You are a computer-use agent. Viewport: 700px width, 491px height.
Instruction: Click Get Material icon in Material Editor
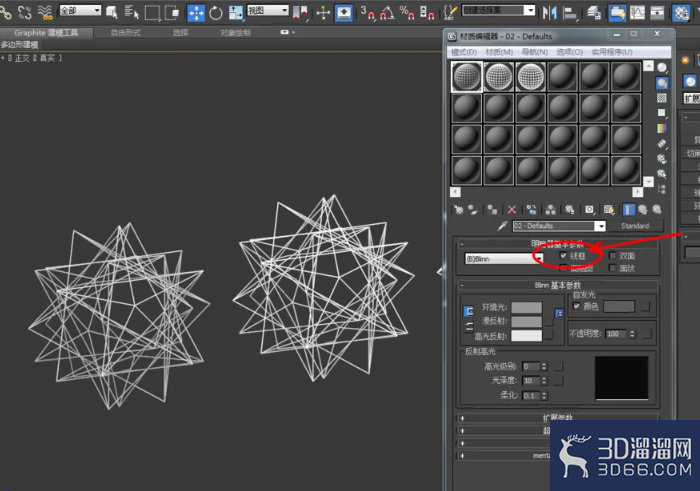(458, 209)
